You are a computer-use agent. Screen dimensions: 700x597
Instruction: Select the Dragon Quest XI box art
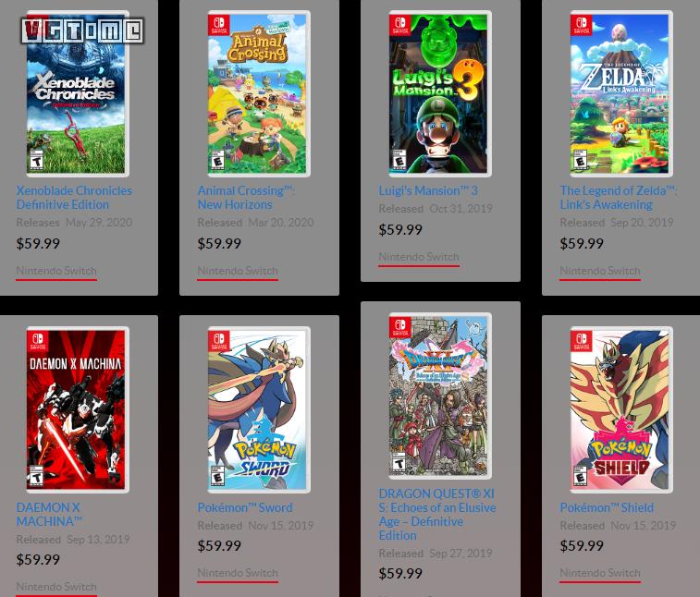click(440, 396)
